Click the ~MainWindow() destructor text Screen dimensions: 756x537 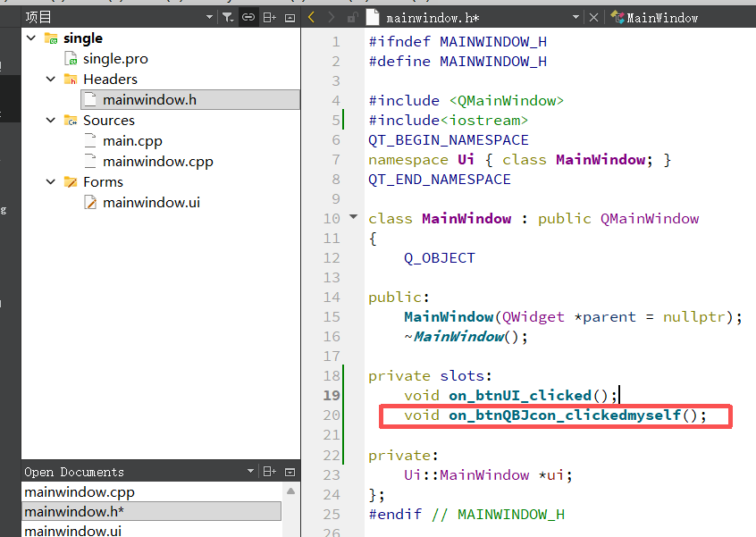point(466,337)
